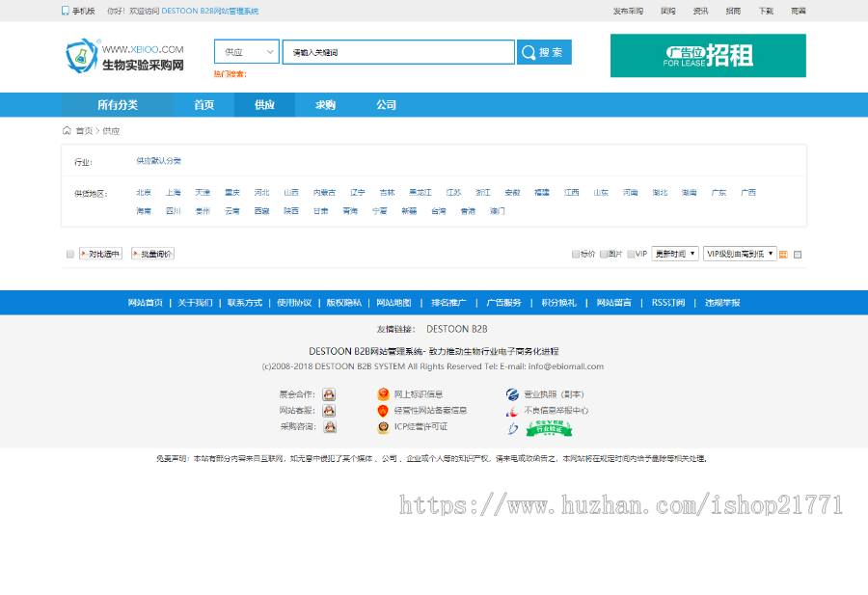Open the 更新时间 sort dropdown
This screenshot has height=595, width=868.
tap(673, 253)
